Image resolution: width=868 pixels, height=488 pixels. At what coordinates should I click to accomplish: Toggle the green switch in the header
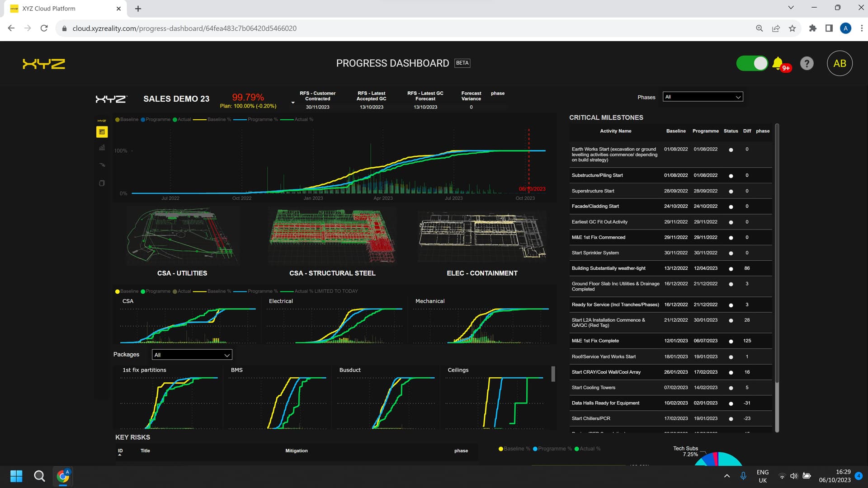(751, 63)
